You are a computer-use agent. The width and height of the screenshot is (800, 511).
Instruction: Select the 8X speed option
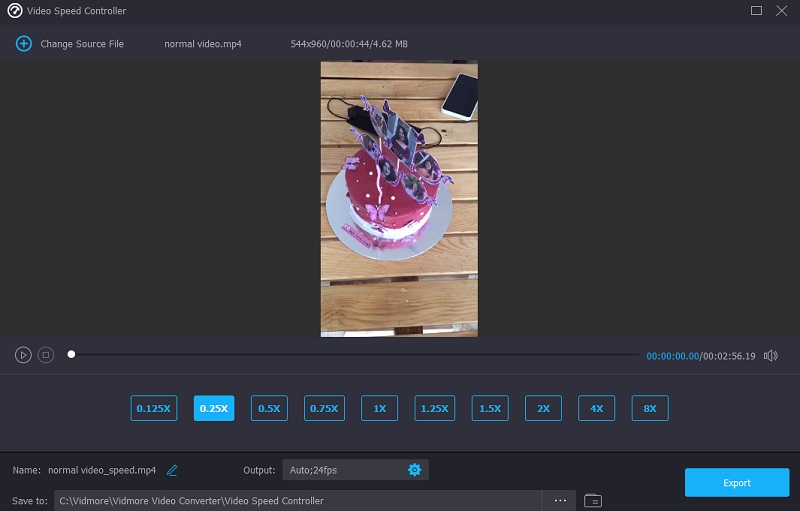650,408
